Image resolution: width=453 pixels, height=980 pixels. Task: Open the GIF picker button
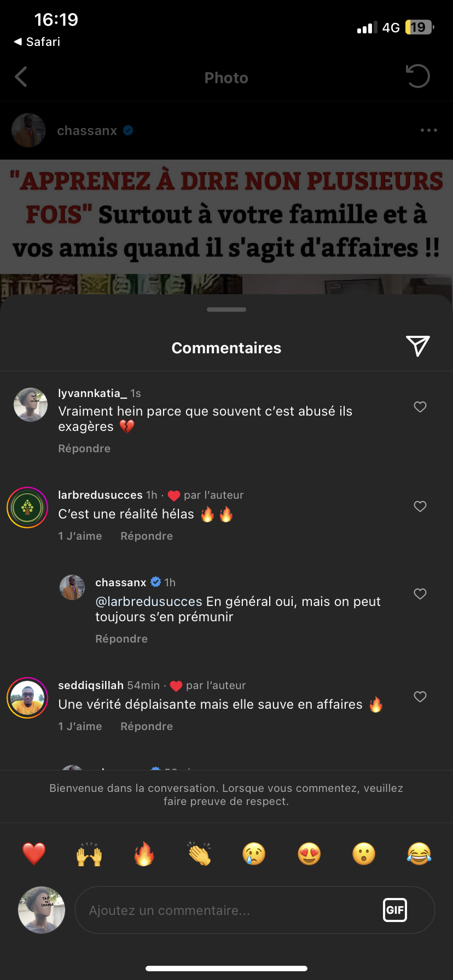click(395, 910)
